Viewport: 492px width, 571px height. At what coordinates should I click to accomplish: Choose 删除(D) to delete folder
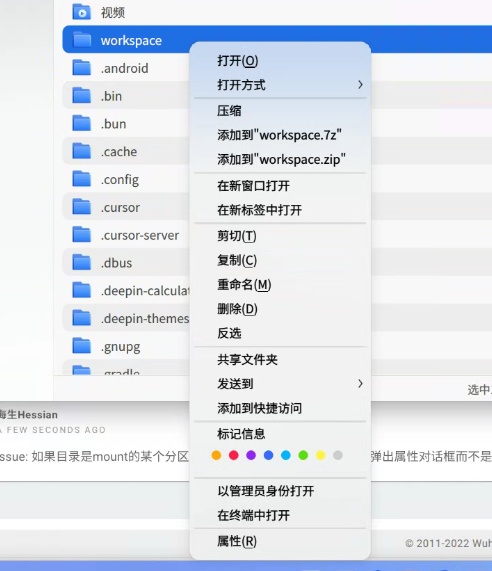coord(280,309)
